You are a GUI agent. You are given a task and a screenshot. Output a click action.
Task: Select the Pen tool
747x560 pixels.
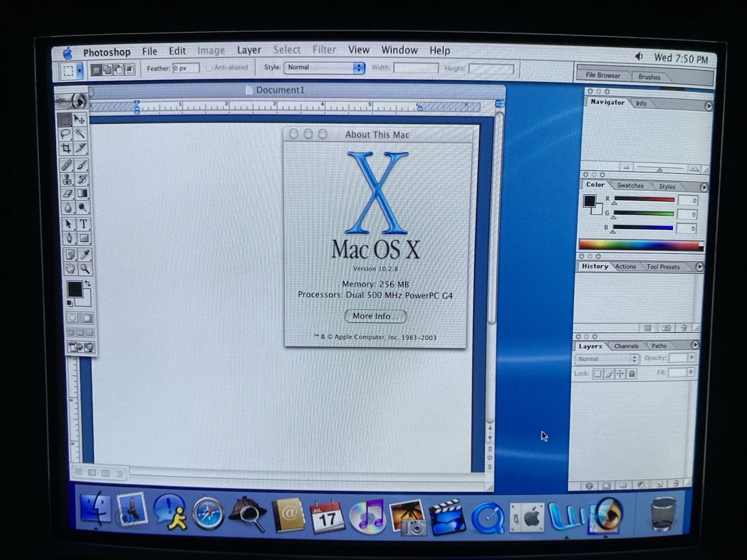[69, 238]
